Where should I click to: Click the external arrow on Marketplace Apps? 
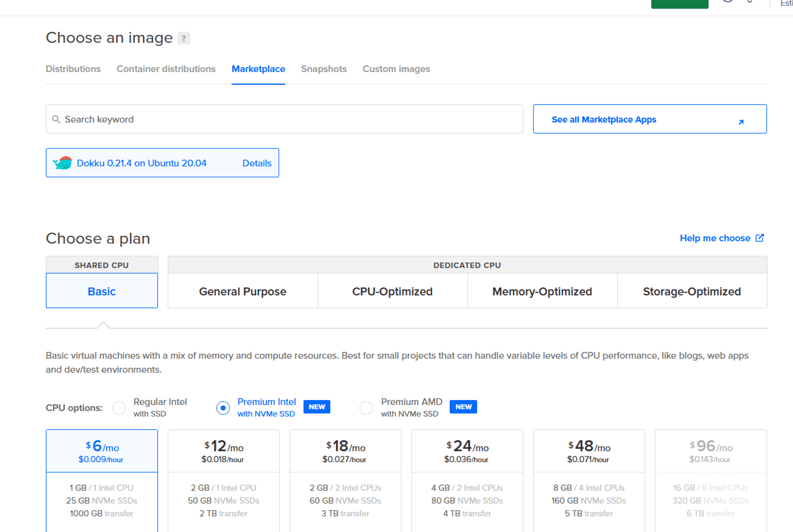tap(741, 122)
